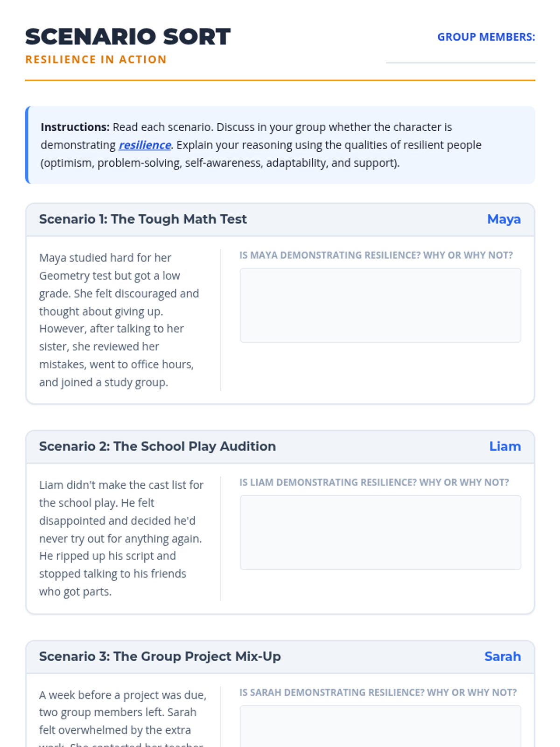Click the 'Is Maya demonstrating resilience' prompt
560x747 pixels.
coord(376,255)
